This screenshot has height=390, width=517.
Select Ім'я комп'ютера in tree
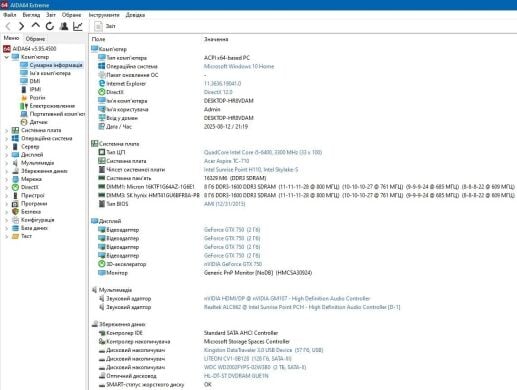tap(45, 73)
